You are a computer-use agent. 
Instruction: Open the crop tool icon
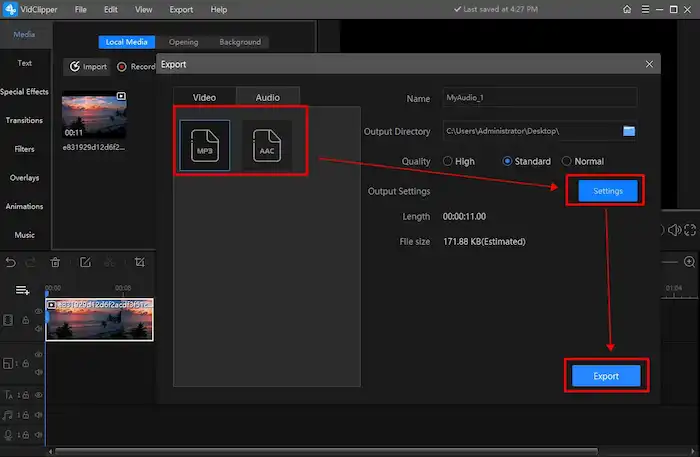click(139, 262)
